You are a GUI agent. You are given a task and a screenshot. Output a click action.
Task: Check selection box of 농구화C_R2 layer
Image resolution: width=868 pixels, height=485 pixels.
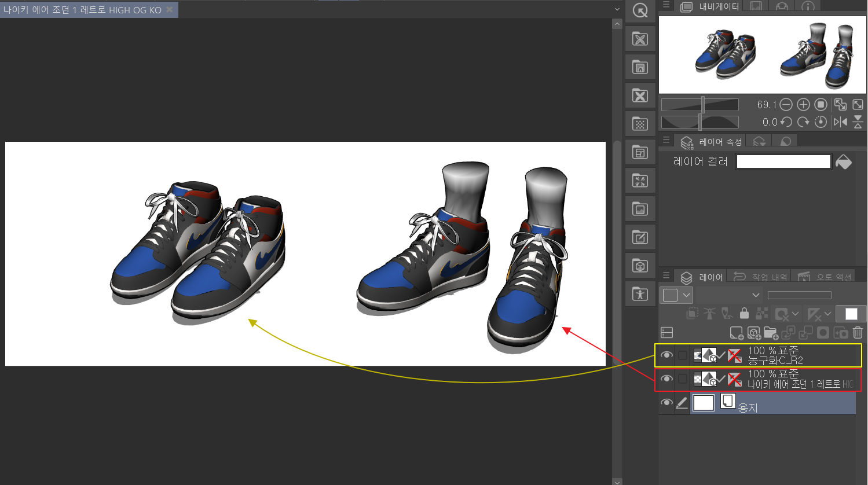click(x=683, y=355)
